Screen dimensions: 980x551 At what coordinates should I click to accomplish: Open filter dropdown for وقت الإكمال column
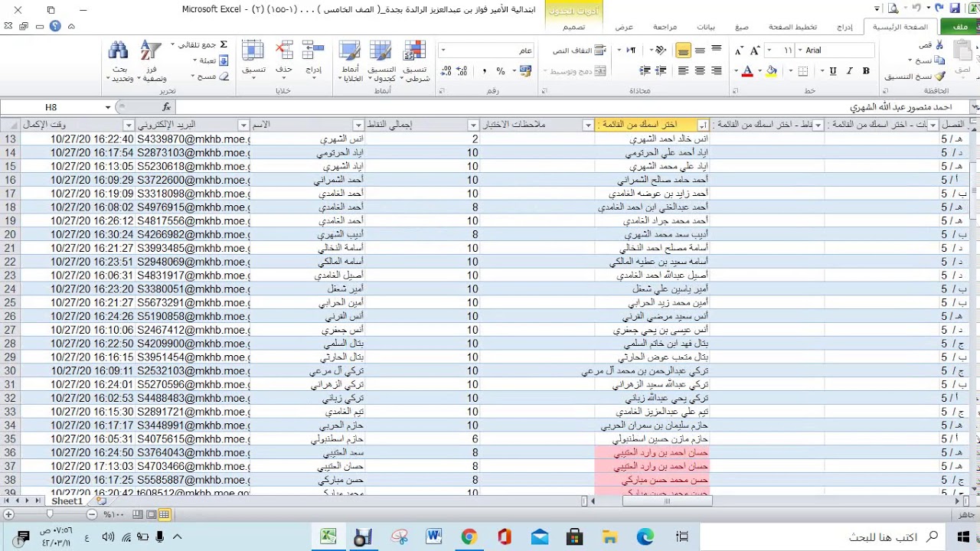click(x=129, y=125)
